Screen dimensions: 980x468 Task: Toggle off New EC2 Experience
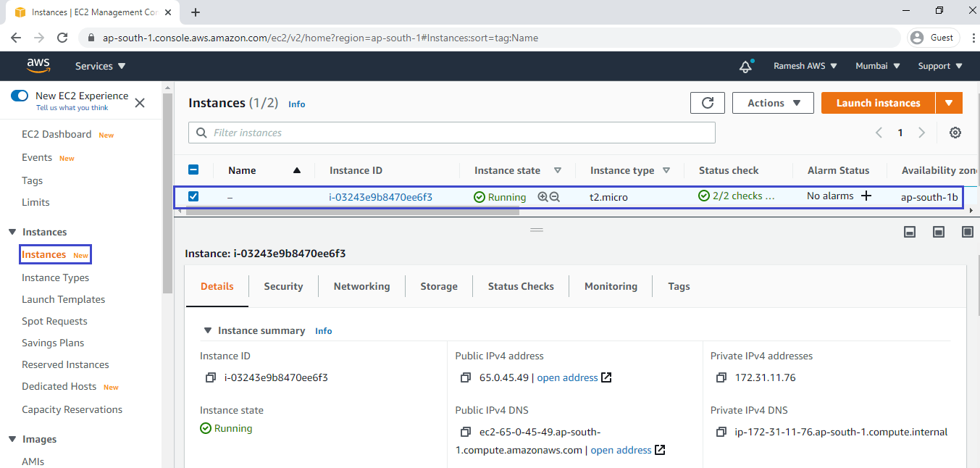click(x=19, y=95)
